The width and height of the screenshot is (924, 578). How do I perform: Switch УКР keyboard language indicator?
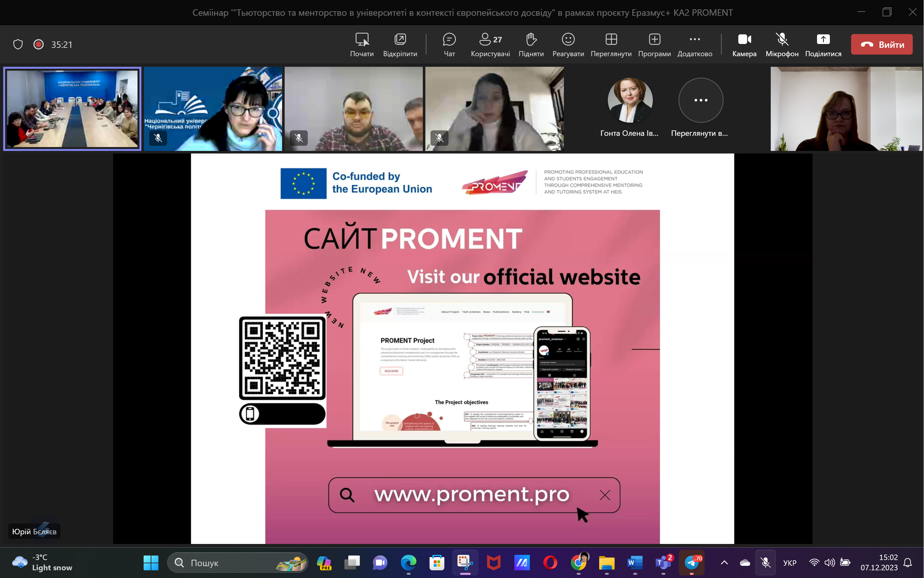tap(789, 563)
